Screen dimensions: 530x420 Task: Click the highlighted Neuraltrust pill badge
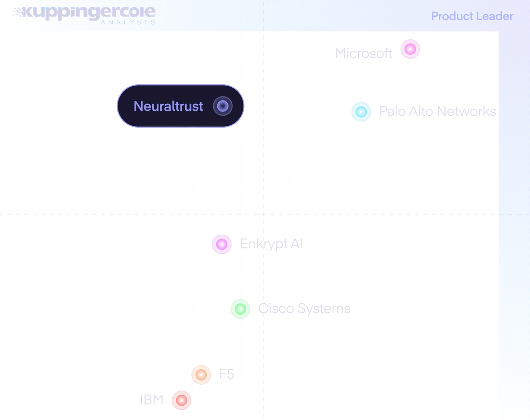coord(181,106)
